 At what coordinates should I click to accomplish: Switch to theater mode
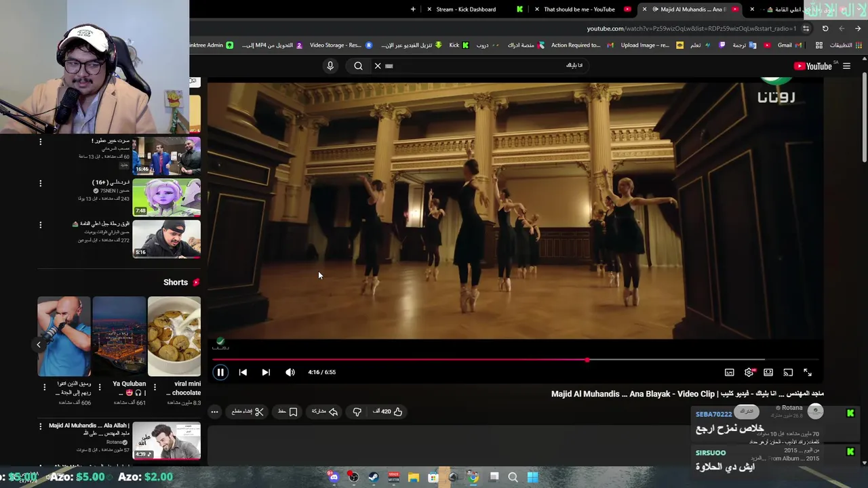tap(768, 372)
